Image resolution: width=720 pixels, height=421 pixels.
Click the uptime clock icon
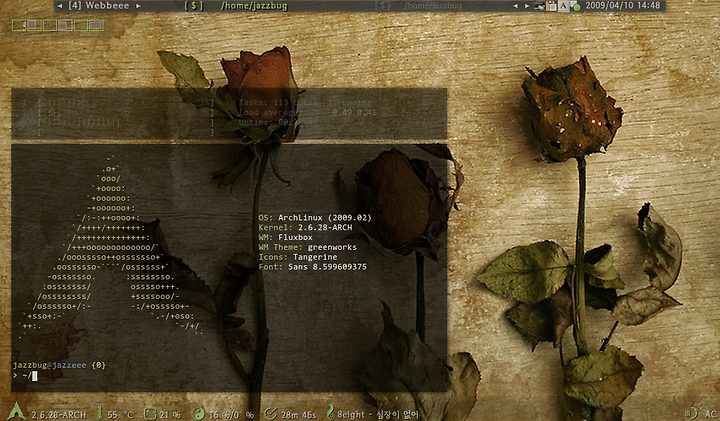[x=271, y=413]
